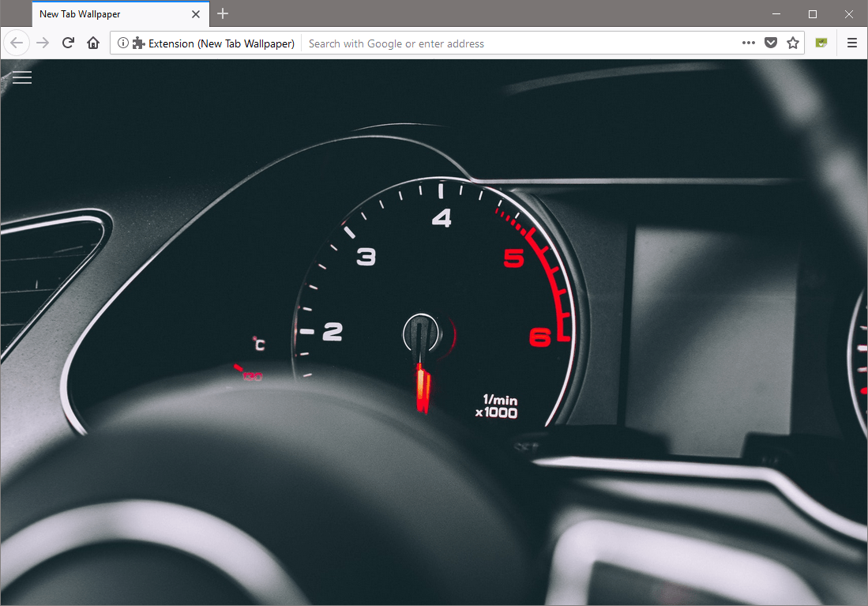Image resolution: width=868 pixels, height=606 pixels.
Task: Expand the wallpaper page sidebar menu
Action: click(21, 77)
